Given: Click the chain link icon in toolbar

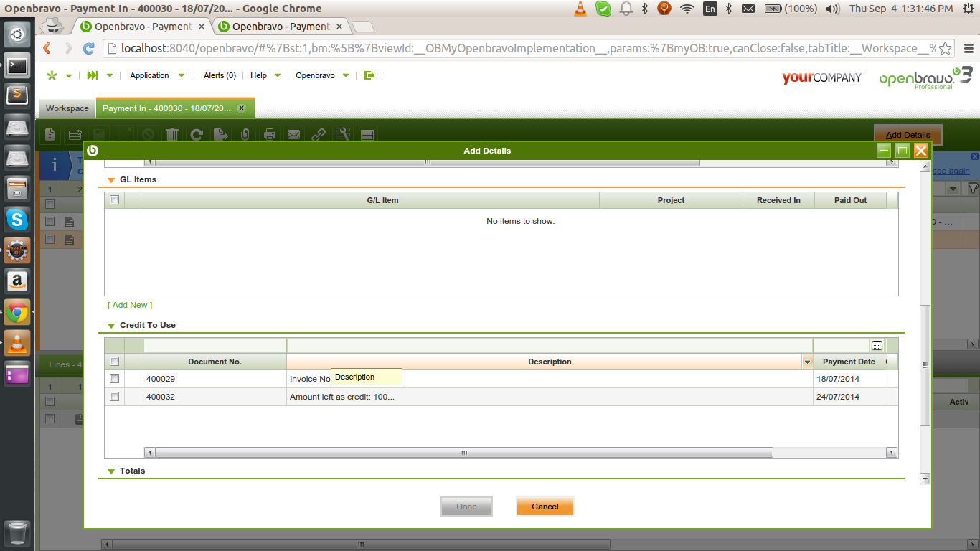Looking at the screenshot, I should (319, 134).
